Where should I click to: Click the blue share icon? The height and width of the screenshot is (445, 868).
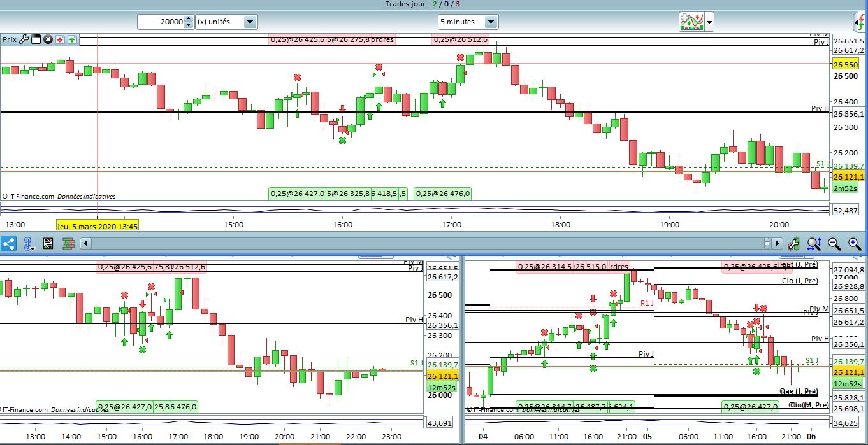coord(9,243)
